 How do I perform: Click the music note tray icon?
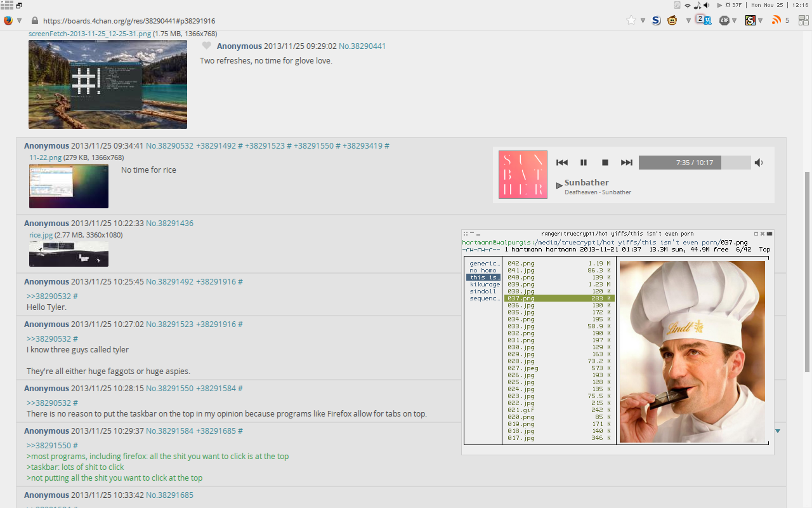pos(697,5)
